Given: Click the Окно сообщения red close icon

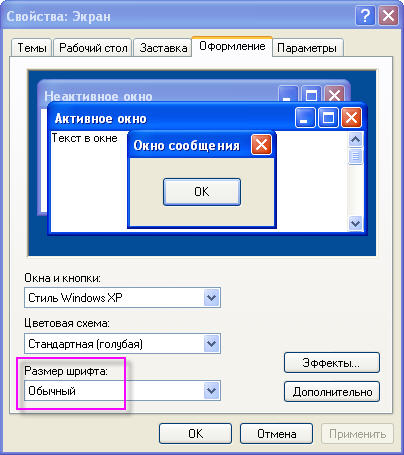Looking at the screenshot, I should coord(261,145).
